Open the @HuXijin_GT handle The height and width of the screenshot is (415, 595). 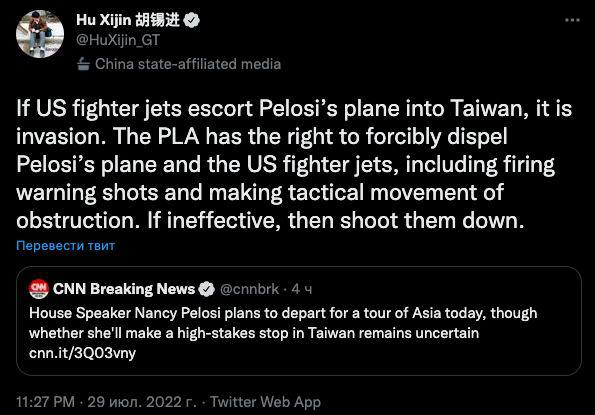pos(118,40)
